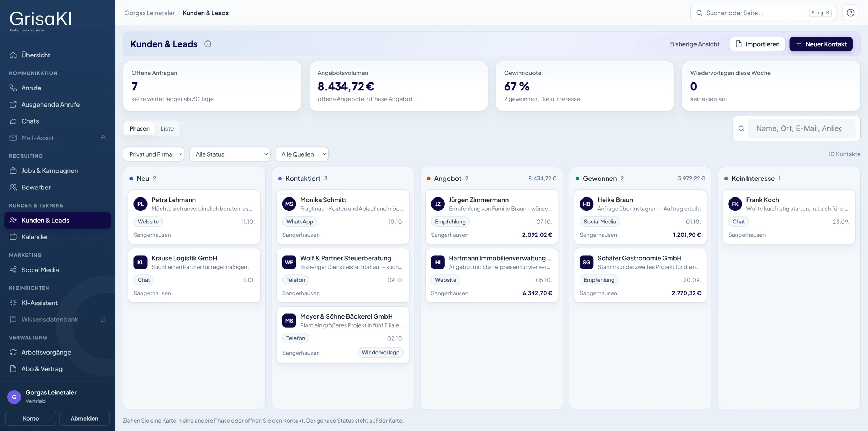Open Wissensdatenbank menu item
This screenshot has width=868, height=431.
pos(58,319)
